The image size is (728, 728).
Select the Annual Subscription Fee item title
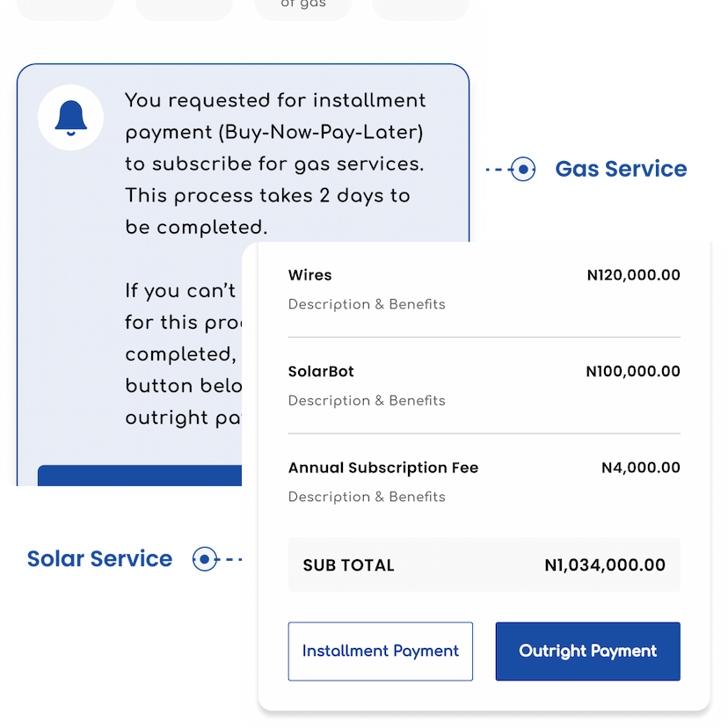[x=383, y=468]
